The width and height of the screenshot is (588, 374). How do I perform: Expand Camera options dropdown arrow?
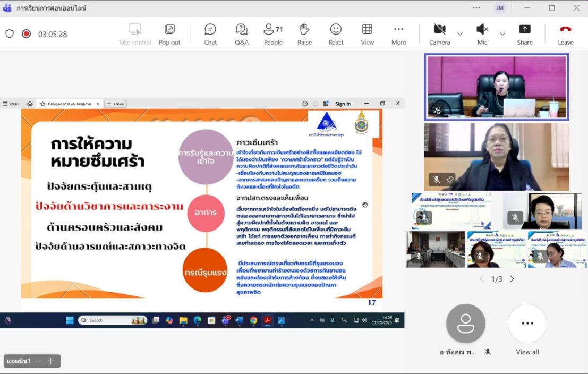460,34
